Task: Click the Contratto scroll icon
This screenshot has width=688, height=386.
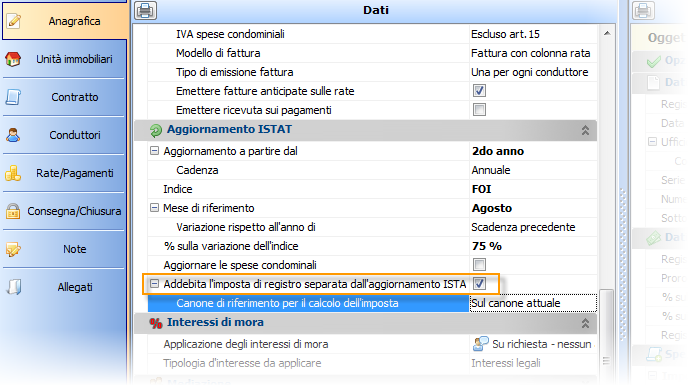Action: point(13,97)
